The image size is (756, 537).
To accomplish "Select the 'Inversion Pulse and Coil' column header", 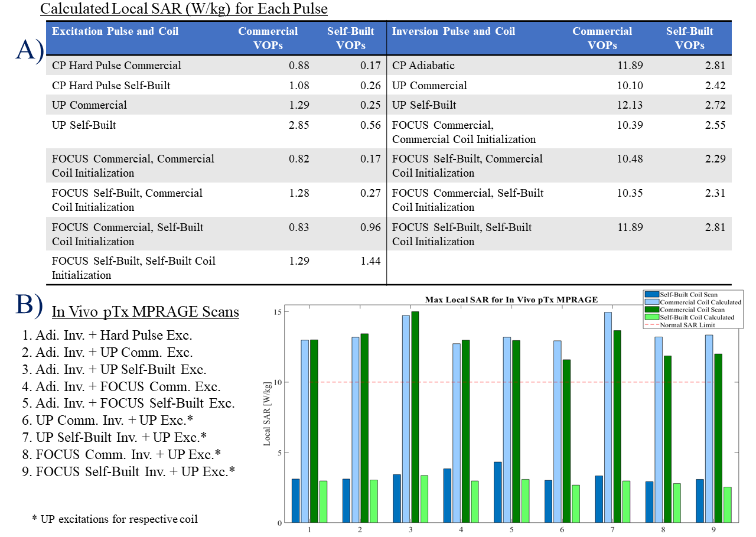I will 453,32.
